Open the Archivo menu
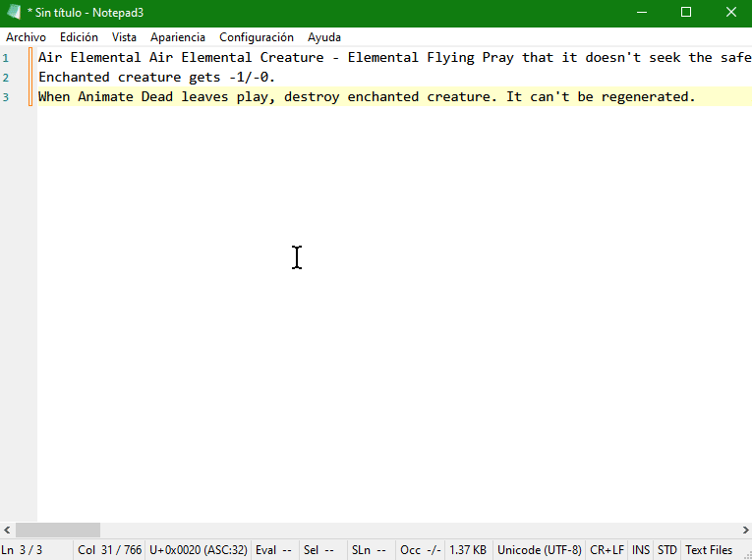752x560 pixels. coord(26,37)
